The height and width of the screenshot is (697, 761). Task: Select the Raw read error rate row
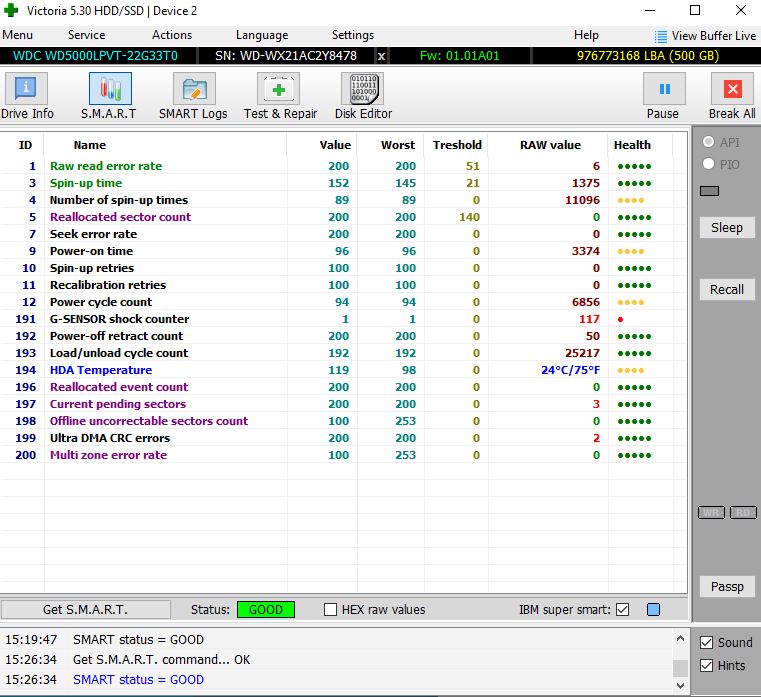(x=344, y=166)
